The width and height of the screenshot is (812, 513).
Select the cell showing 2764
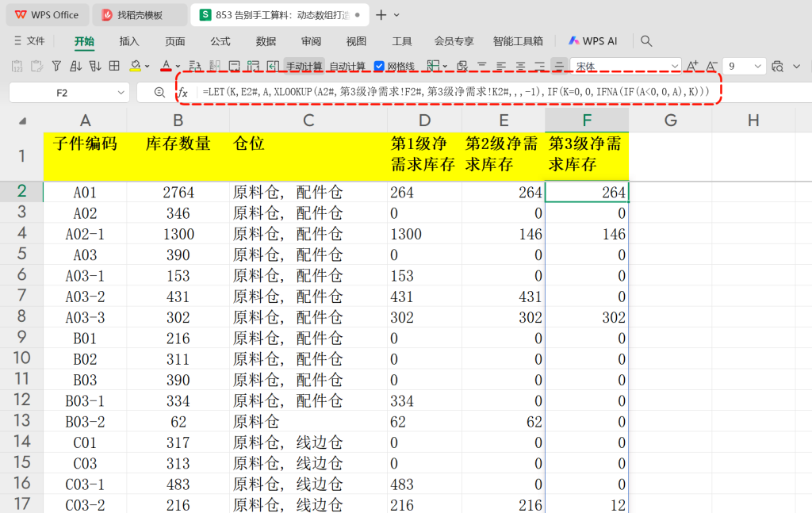[178, 192]
